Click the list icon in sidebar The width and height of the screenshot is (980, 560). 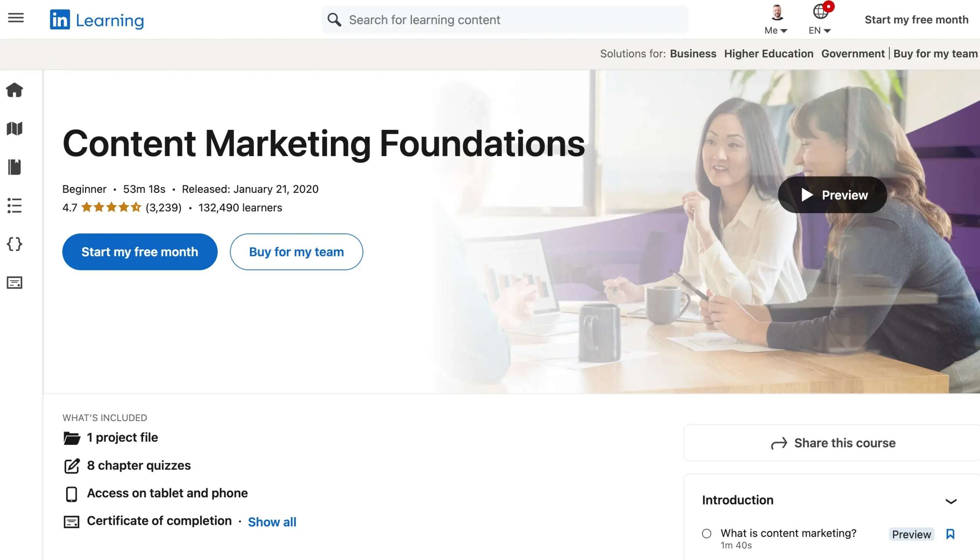click(15, 206)
